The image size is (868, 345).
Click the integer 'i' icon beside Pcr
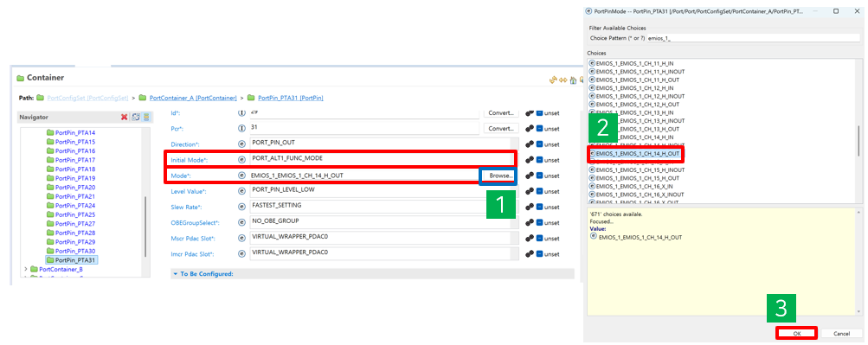click(x=241, y=128)
